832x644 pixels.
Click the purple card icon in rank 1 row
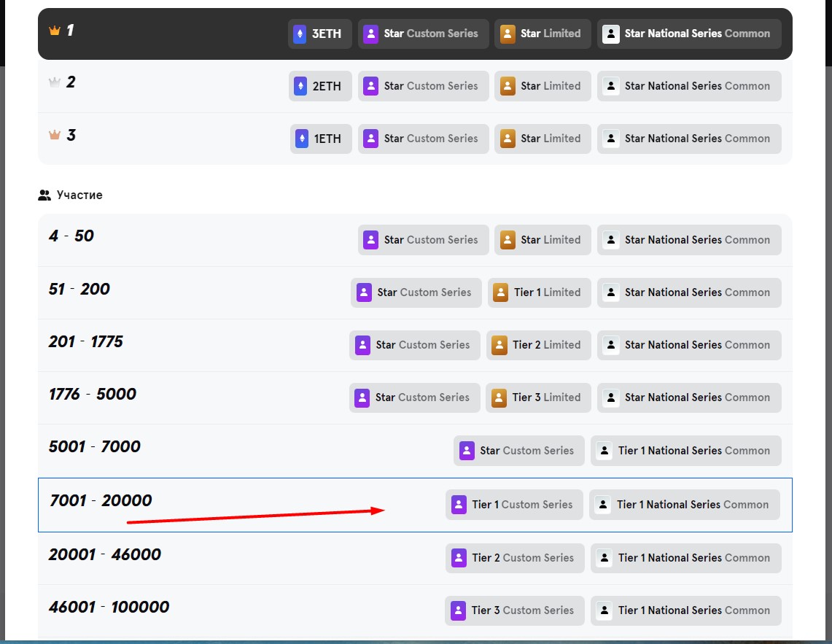tap(370, 34)
